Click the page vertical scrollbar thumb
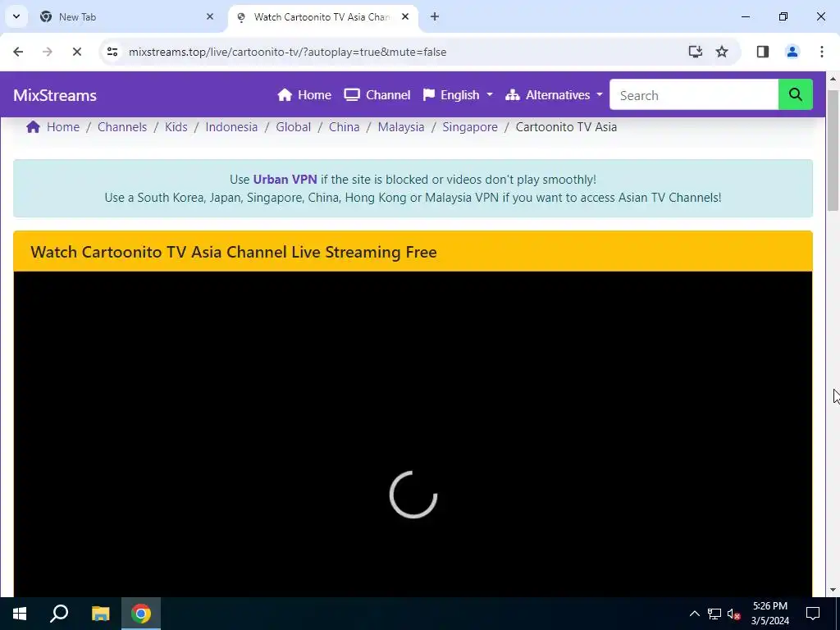Screen dimensions: 840x630 833,151
